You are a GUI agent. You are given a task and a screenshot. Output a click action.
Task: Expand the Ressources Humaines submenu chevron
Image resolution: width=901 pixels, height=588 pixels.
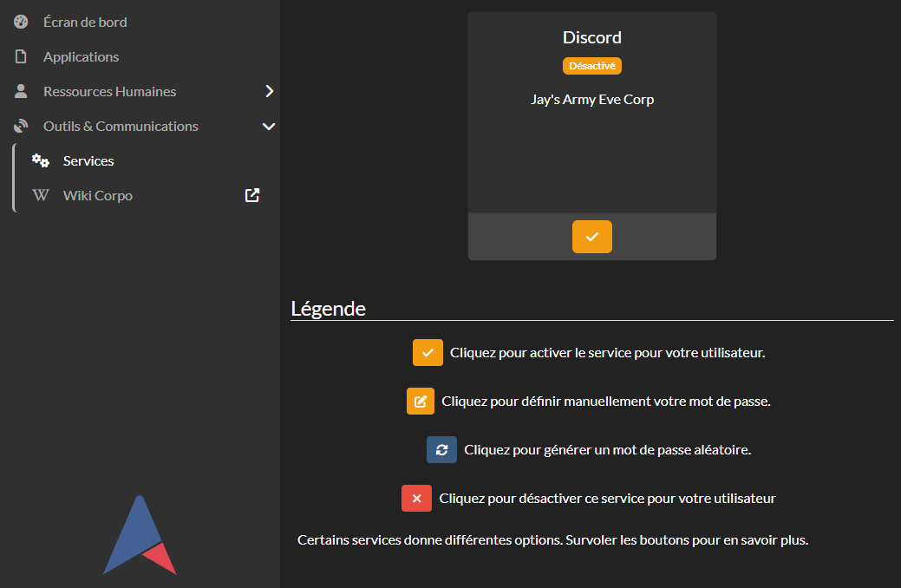[269, 91]
